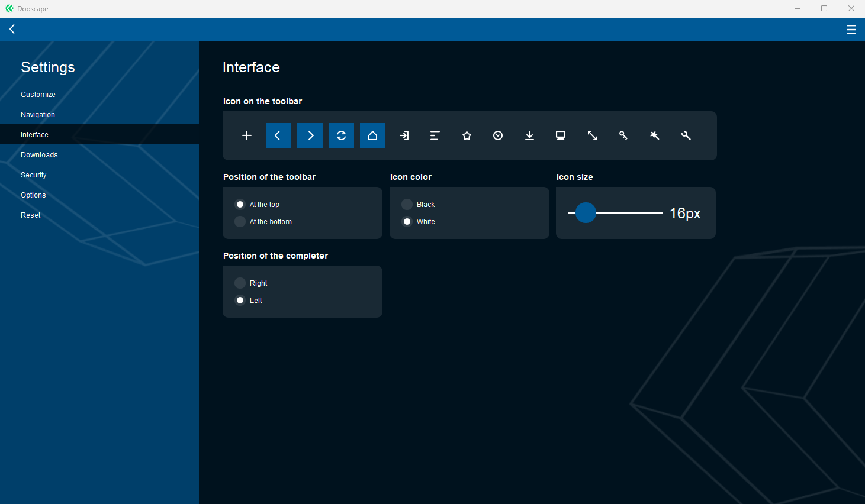Viewport: 865px width, 504px height.
Task: Enable the monitor screen toolbar icon
Action: click(561, 135)
